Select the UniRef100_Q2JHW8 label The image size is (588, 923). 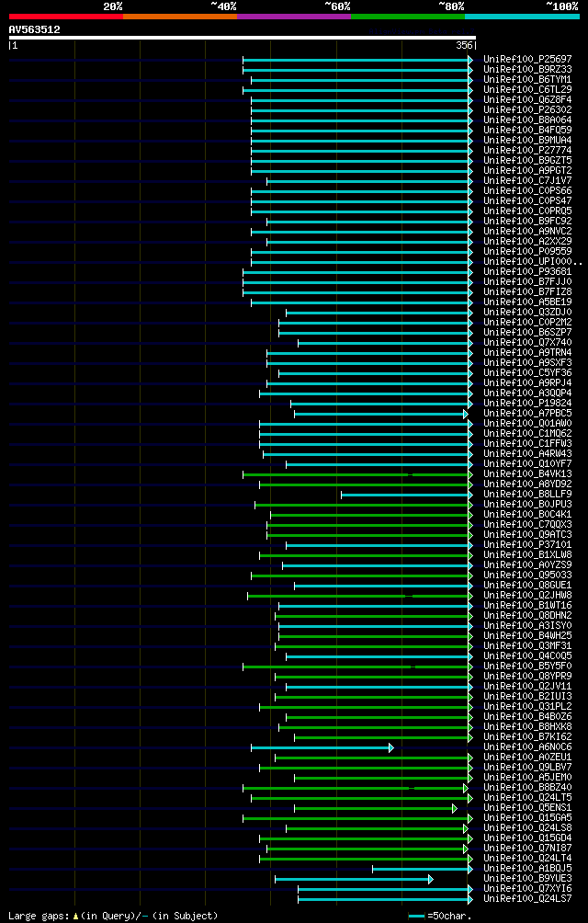click(527, 595)
